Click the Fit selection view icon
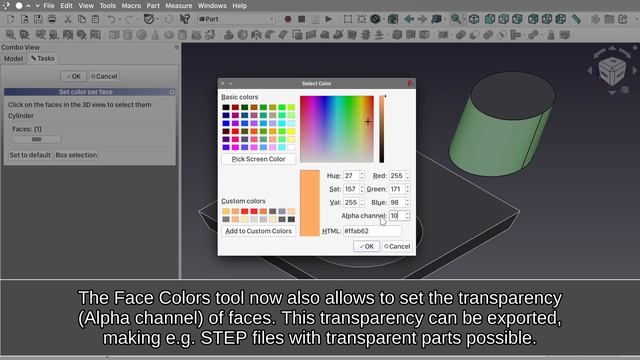This screenshot has width=640, height=360. (361, 19)
